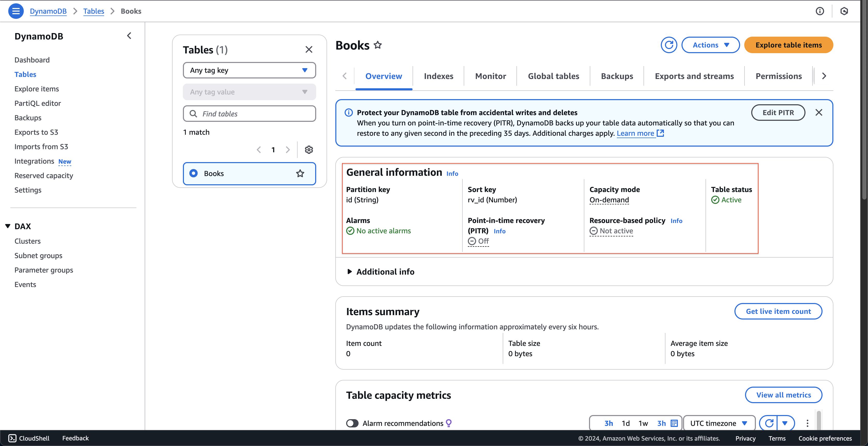This screenshot has height=446, width=868.
Task: Open Tables breadcrumb link
Action: click(x=94, y=11)
